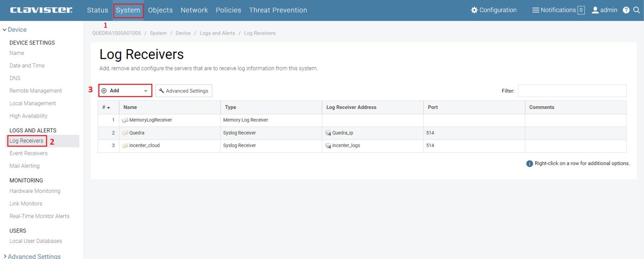Image resolution: width=644 pixels, height=259 pixels.
Task: Click into the Filter text field
Action: click(x=572, y=91)
